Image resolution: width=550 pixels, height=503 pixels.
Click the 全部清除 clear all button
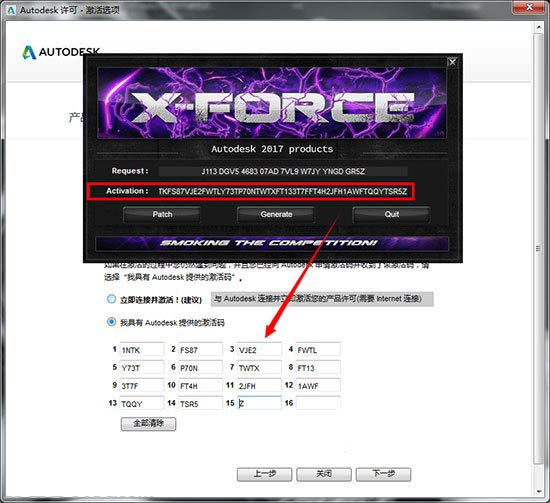coord(148,424)
